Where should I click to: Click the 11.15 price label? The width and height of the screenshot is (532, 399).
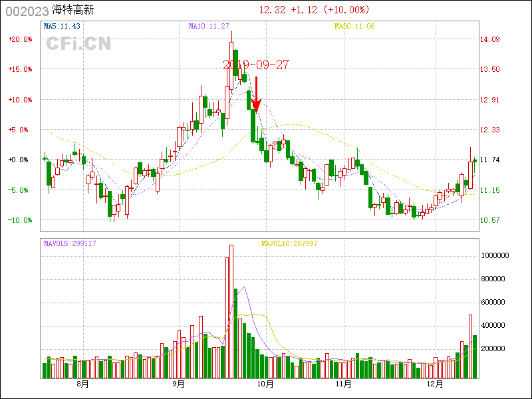click(x=489, y=190)
